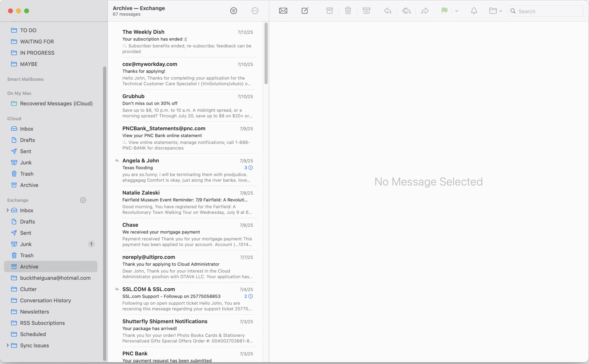Open iCloud Sent folder
The width and height of the screenshot is (589, 364).
tap(51, 151)
